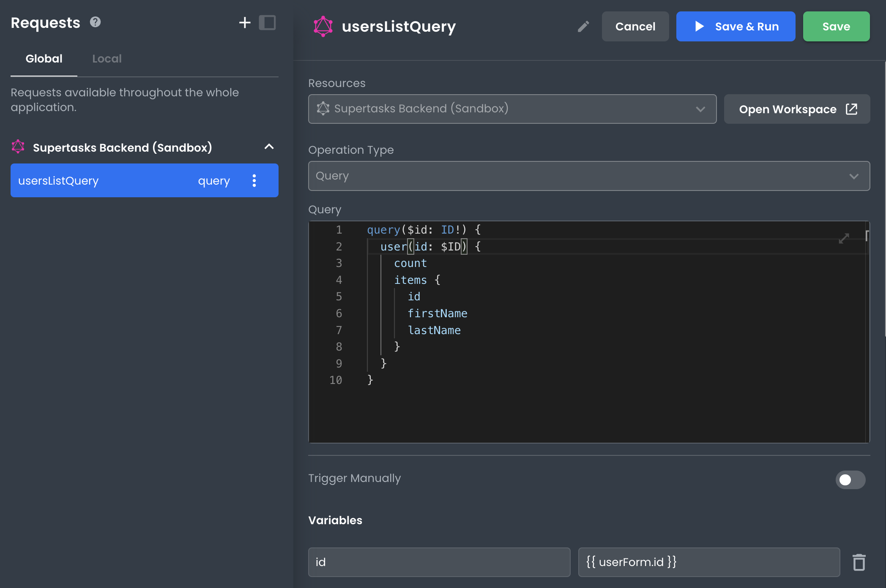The height and width of the screenshot is (588, 886).
Task: Click the green Save button
Action: (836, 27)
